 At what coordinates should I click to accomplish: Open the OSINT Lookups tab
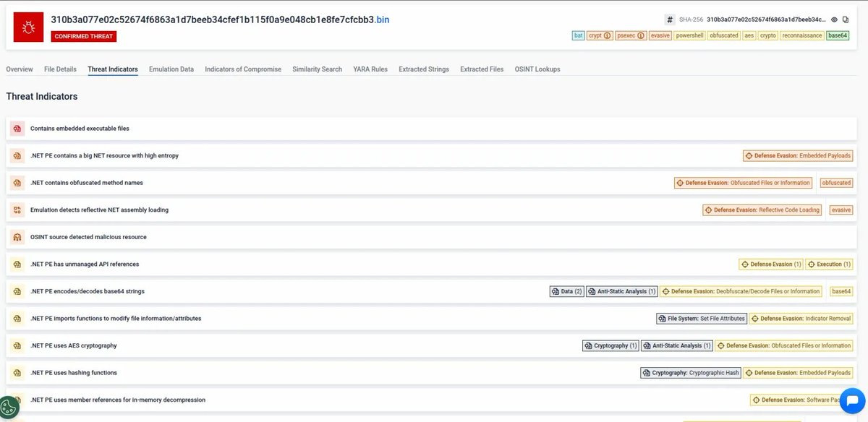pos(537,69)
